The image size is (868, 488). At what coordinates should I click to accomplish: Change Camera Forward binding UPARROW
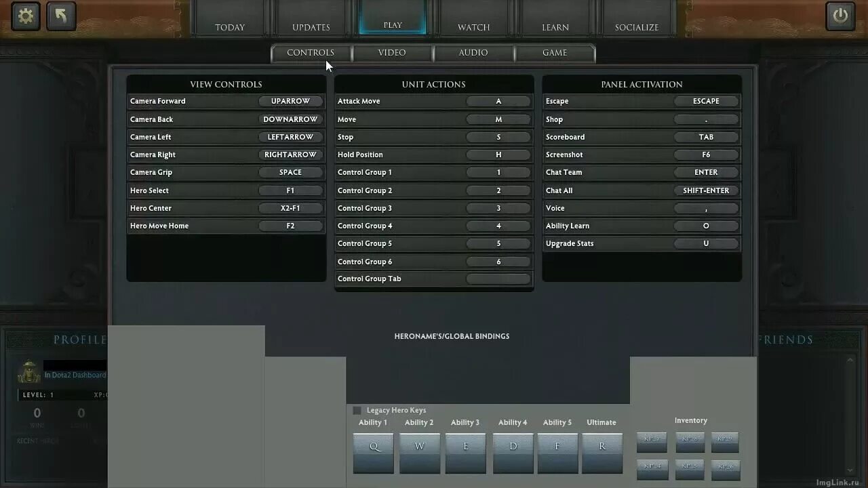(290, 101)
